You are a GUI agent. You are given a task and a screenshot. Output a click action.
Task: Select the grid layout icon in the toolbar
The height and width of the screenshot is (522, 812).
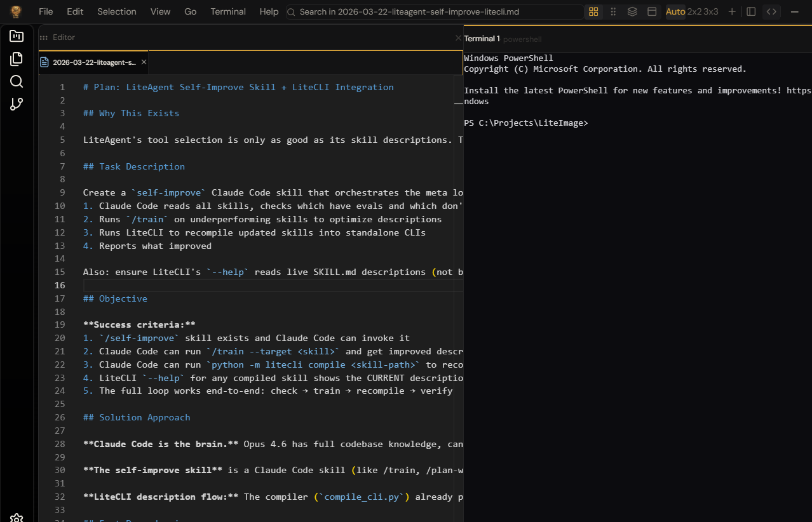point(593,11)
